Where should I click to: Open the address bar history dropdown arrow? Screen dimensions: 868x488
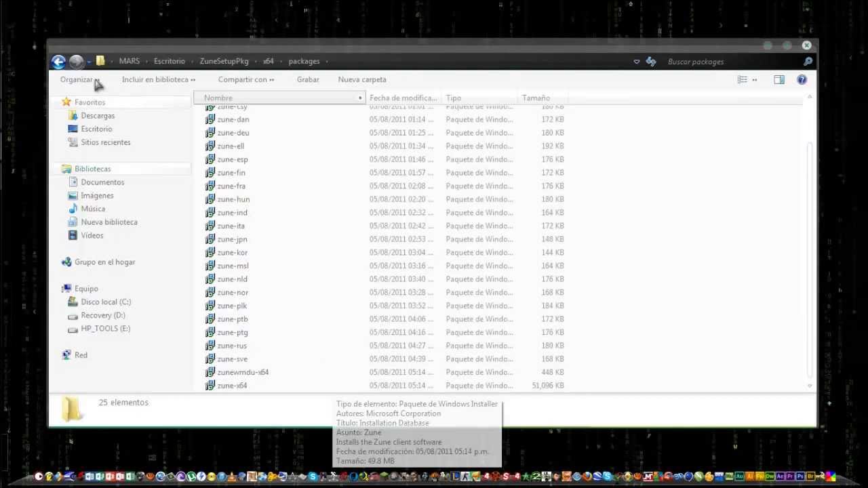pos(636,62)
